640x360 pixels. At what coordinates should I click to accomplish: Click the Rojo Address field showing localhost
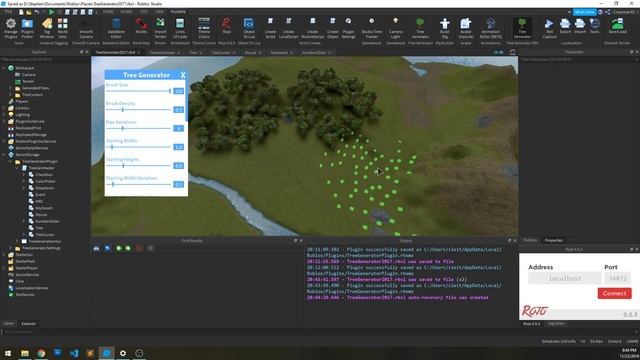[x=564, y=278]
